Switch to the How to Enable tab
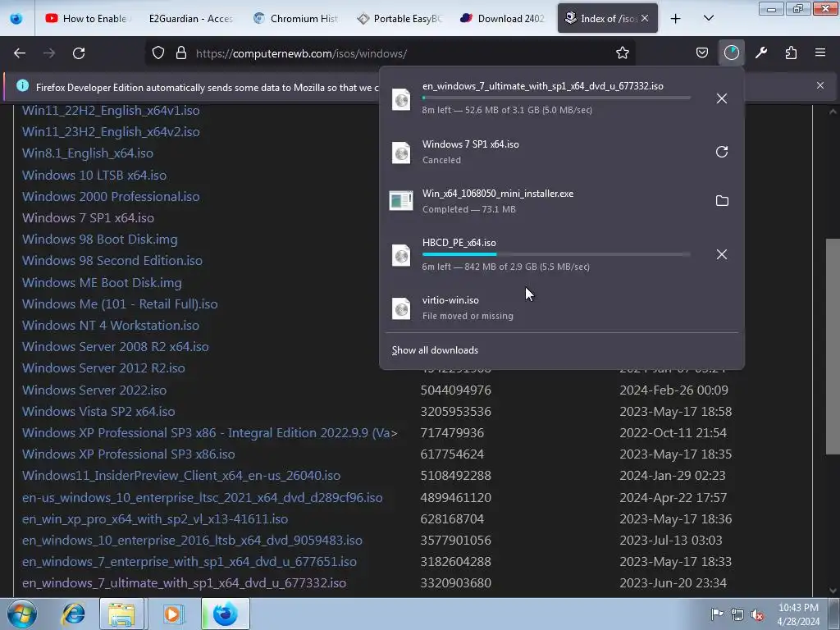 [x=87, y=19]
